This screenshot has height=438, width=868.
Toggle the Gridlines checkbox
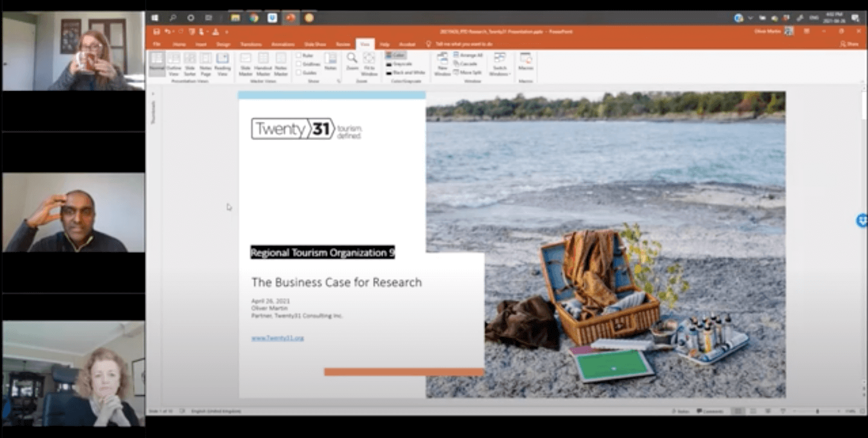coord(299,63)
